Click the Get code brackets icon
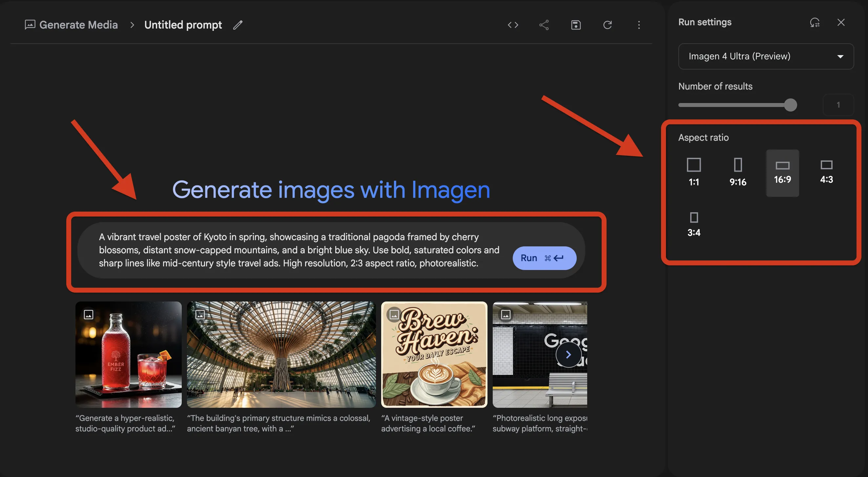 point(513,25)
